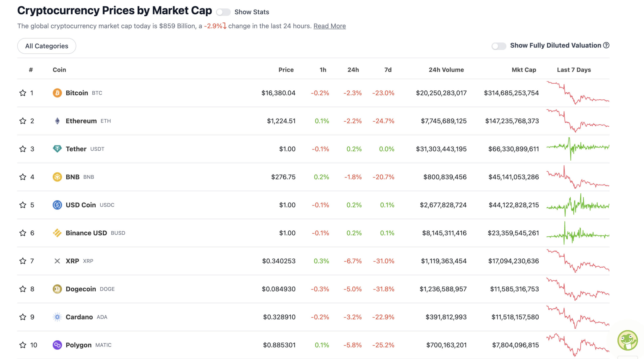Select Polygon 24h change -5.8%

point(352,345)
